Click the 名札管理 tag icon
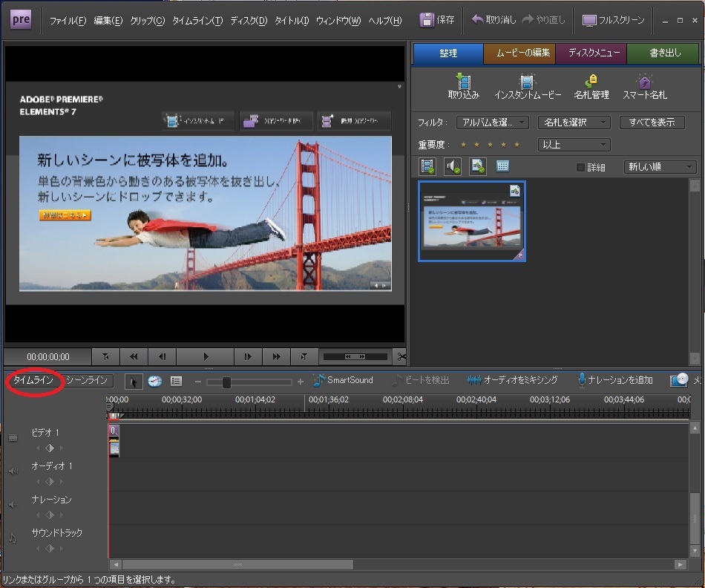This screenshot has height=588, width=705. coord(591,82)
